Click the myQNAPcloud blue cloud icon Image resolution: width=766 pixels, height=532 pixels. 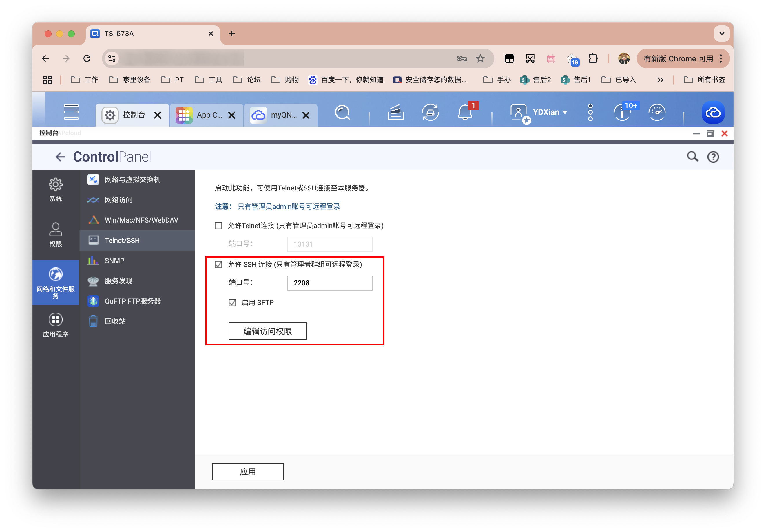tap(713, 113)
